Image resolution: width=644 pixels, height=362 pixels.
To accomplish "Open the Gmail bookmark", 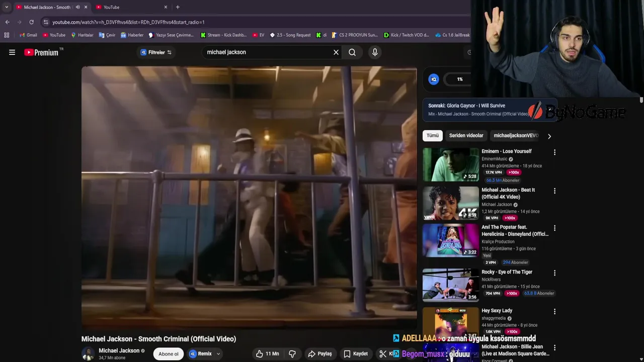I will (28, 35).
